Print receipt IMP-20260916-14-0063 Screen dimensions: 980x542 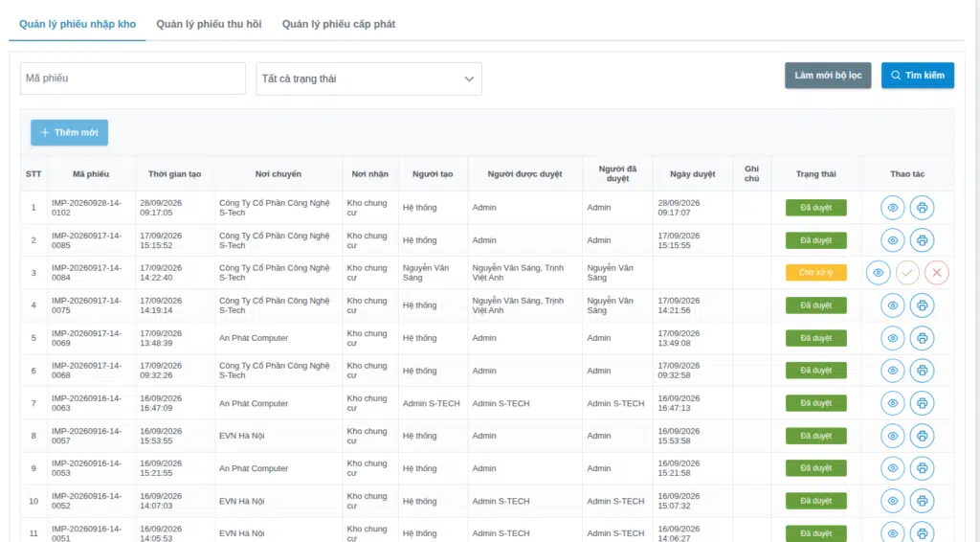click(x=922, y=403)
